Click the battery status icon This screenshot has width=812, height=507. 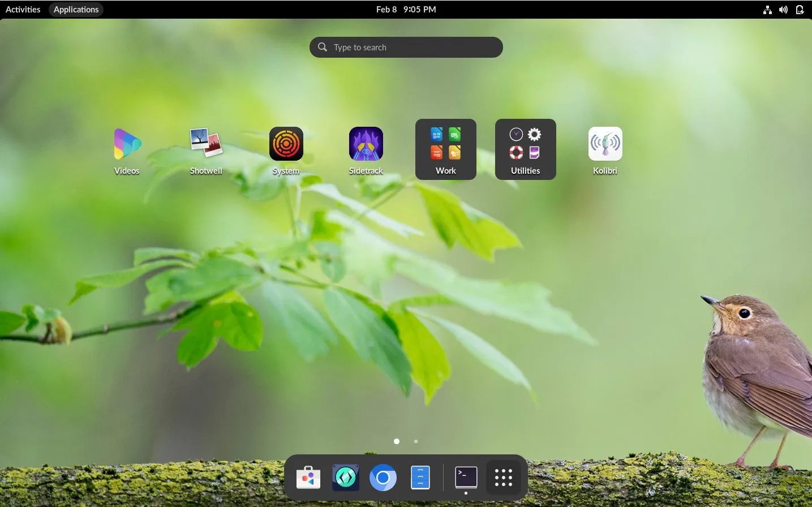click(800, 9)
